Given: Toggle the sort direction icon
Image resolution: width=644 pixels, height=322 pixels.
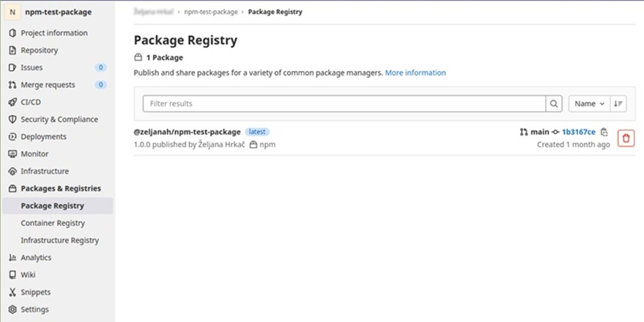Looking at the screenshot, I should point(618,104).
